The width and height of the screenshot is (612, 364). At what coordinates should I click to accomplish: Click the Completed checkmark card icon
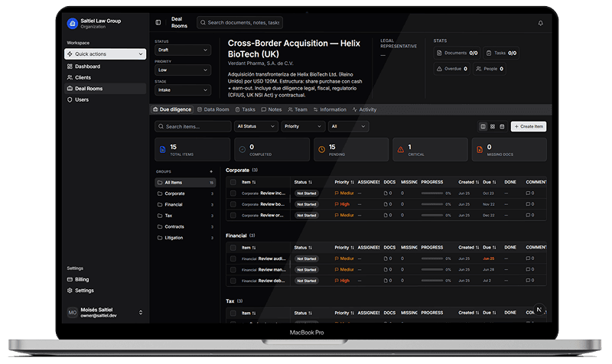242,149
